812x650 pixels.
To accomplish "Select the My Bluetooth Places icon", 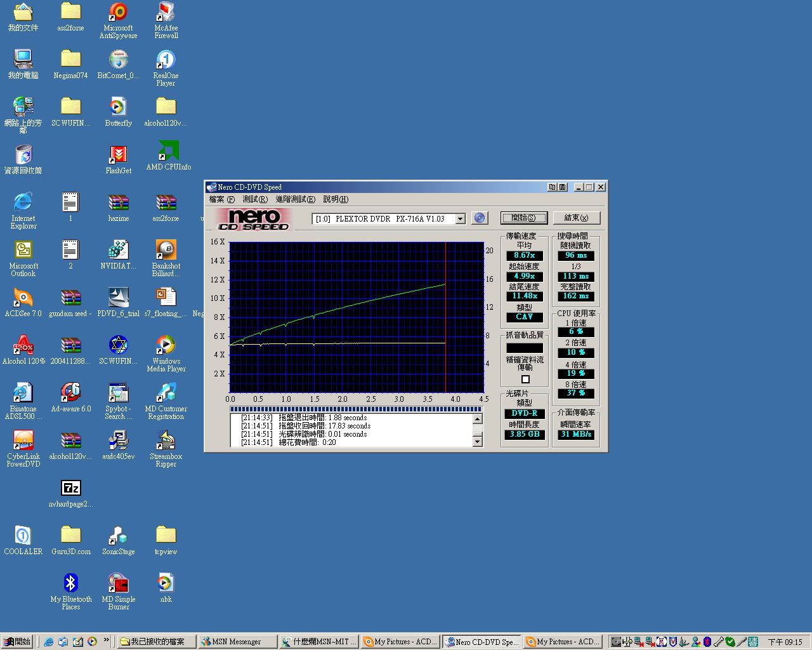I will point(71,592).
